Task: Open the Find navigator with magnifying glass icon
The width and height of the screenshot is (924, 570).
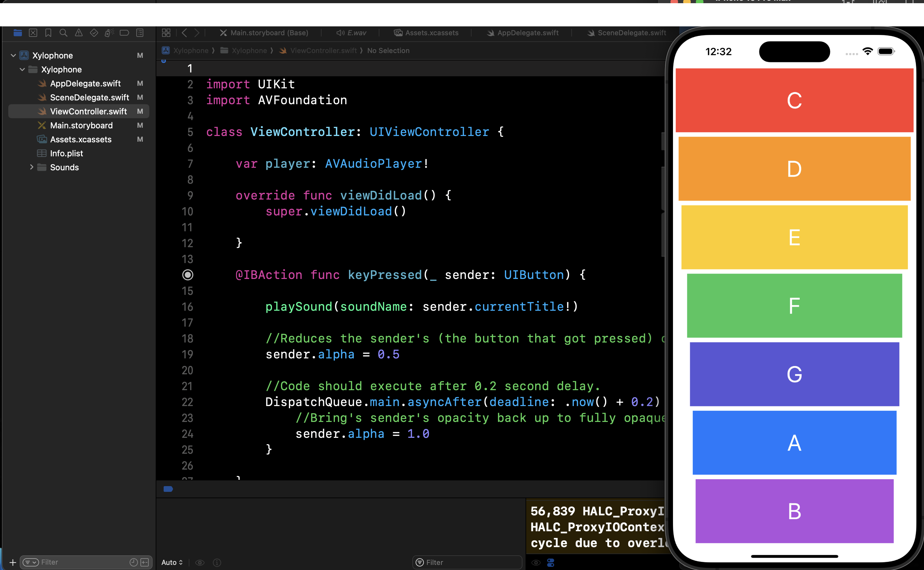Action: 63,33
